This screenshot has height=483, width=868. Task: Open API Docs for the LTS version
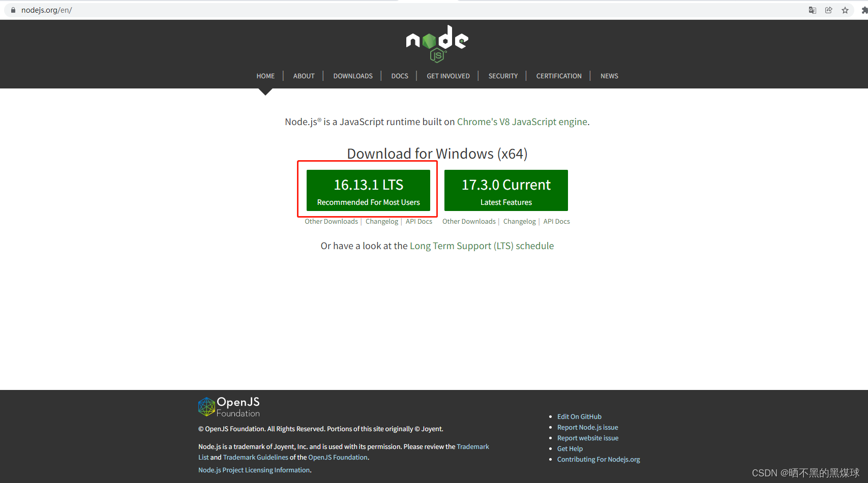click(419, 221)
